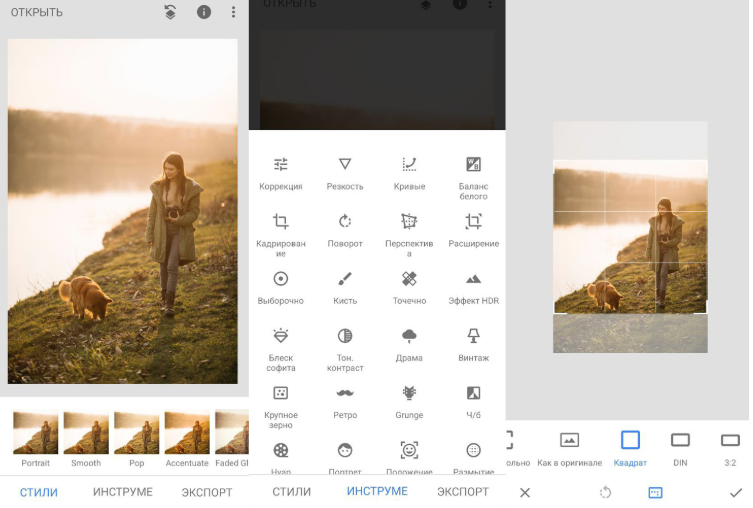Select Как в оригинале aspect ratio
Viewport: 753px width, 508px height.
pyautogui.click(x=569, y=446)
